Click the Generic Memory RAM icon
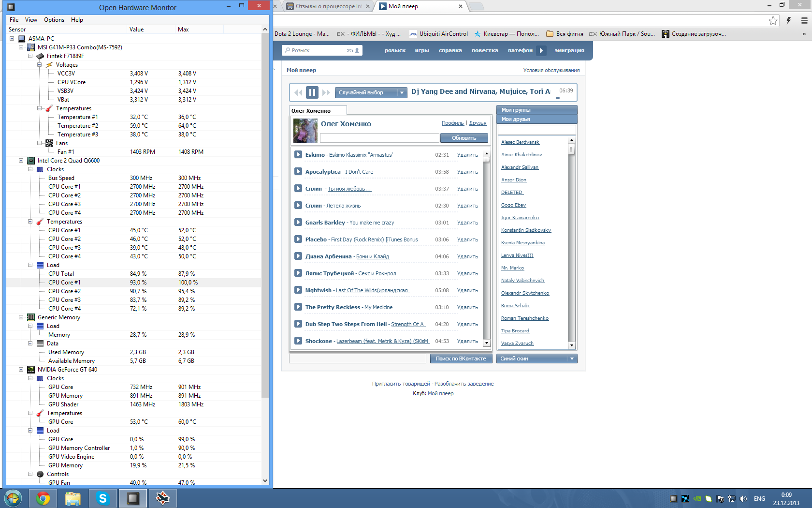Image resolution: width=812 pixels, height=508 pixels. point(31,317)
